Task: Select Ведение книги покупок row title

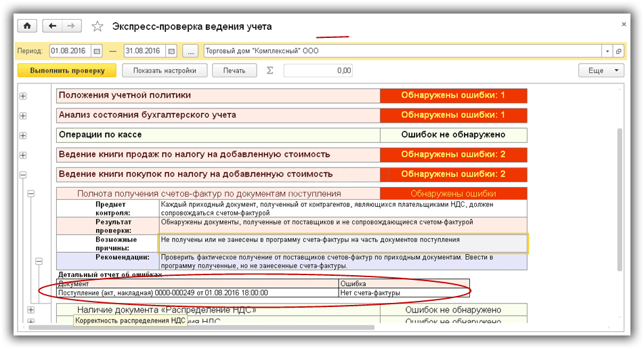Action: click(218, 174)
